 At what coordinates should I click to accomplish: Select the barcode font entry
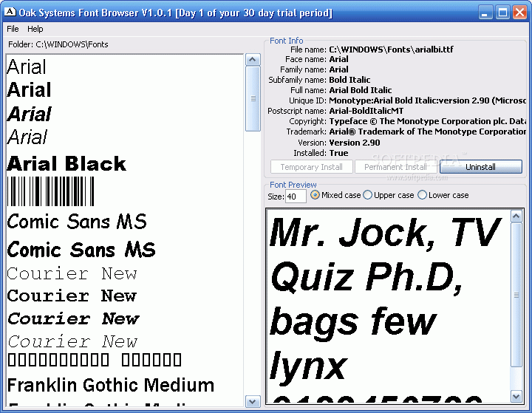coord(51,191)
